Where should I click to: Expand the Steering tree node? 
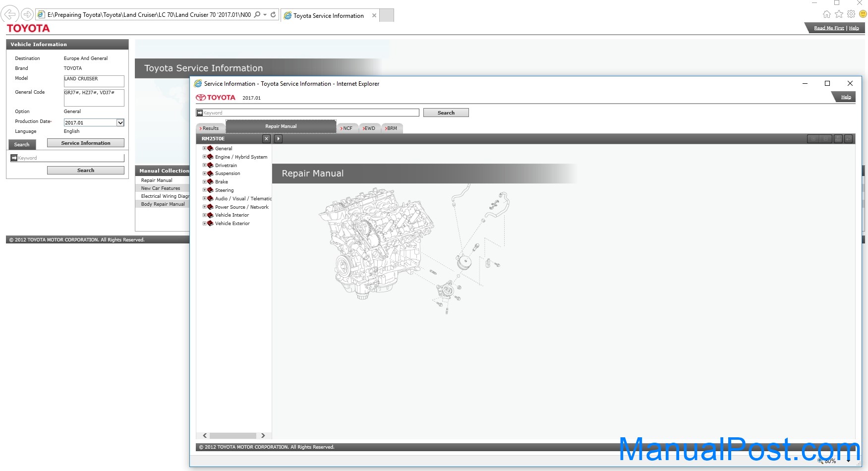tap(204, 190)
